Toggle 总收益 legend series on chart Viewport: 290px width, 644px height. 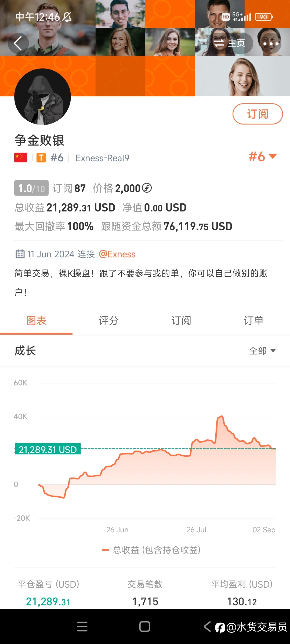pos(151,550)
